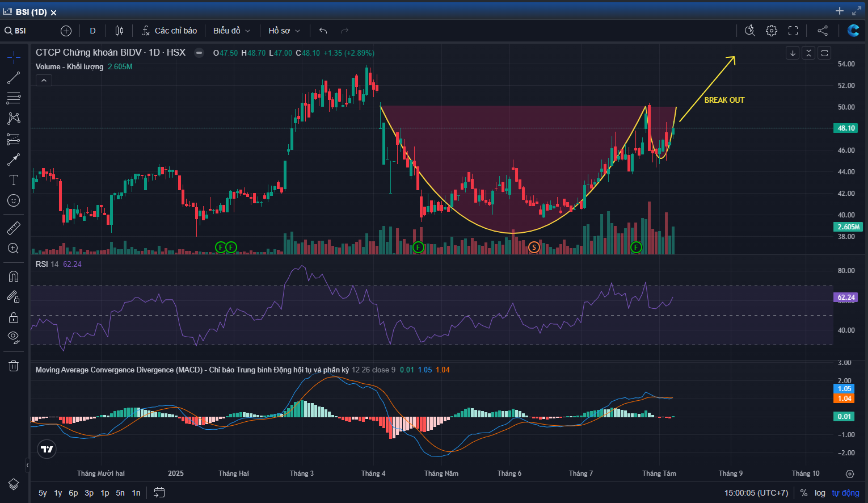The image size is (868, 503).
Task: Click the CTCP Chứng khoán BIDV title
Action: tap(111, 52)
